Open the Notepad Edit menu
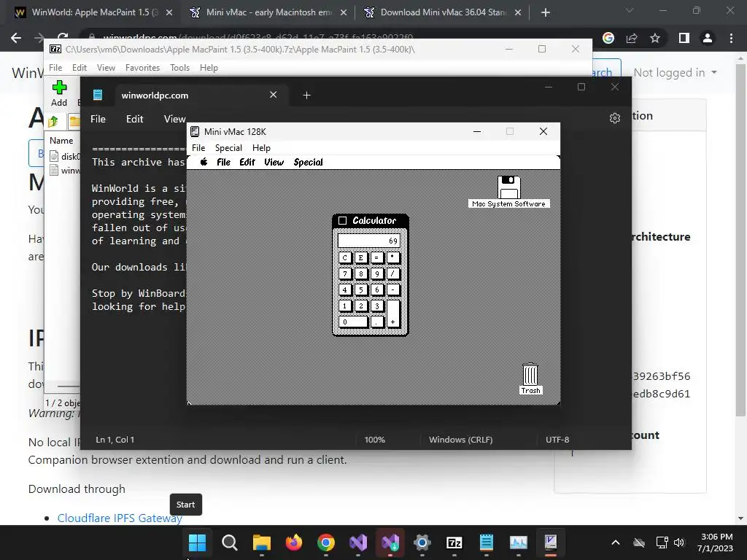 [x=134, y=119]
